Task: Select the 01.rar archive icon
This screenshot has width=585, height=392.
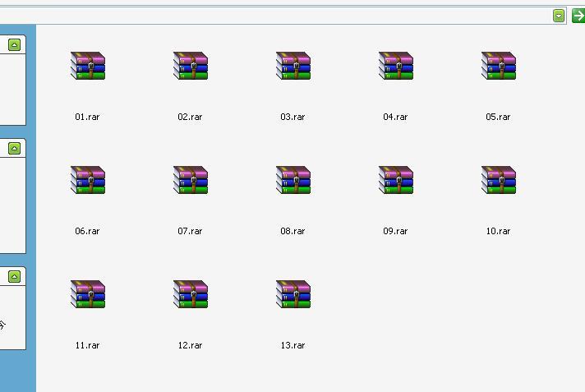Action: [88, 66]
